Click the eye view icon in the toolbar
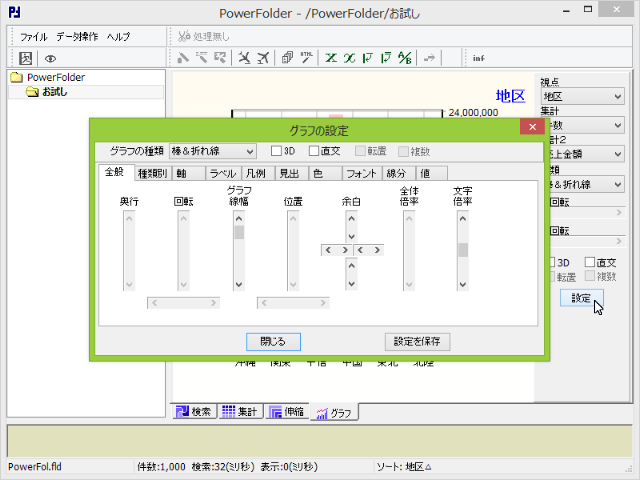 (x=50, y=59)
